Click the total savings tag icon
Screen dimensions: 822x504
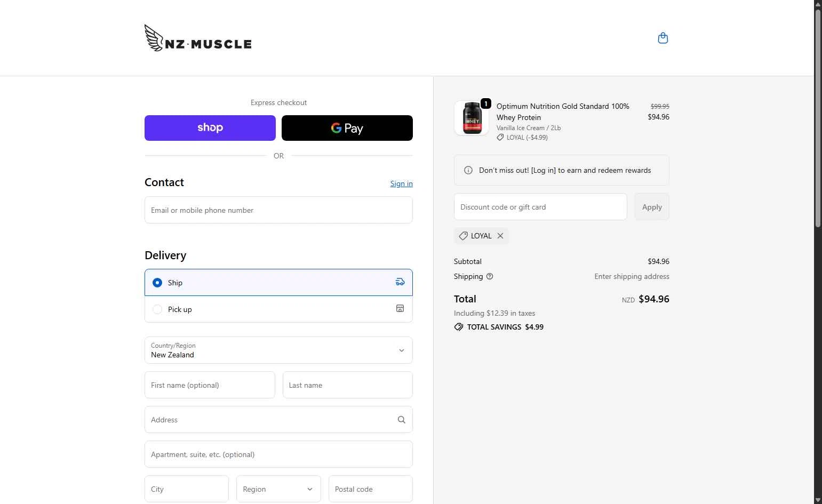point(459,327)
